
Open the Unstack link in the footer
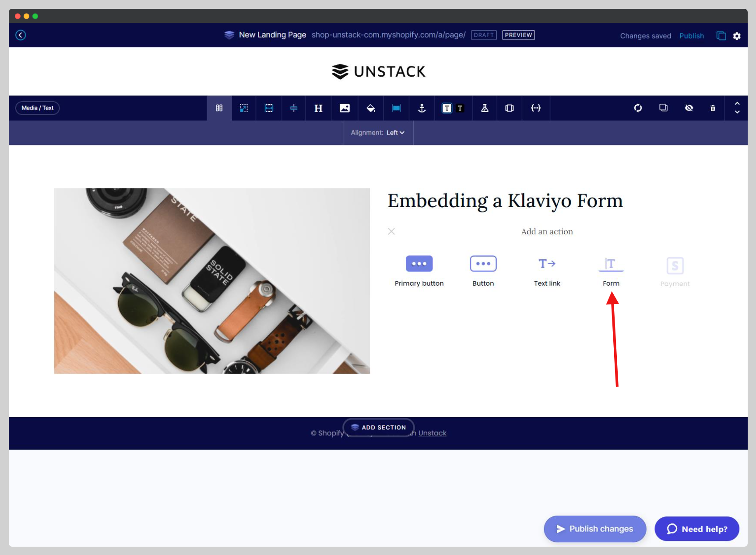[x=433, y=433]
